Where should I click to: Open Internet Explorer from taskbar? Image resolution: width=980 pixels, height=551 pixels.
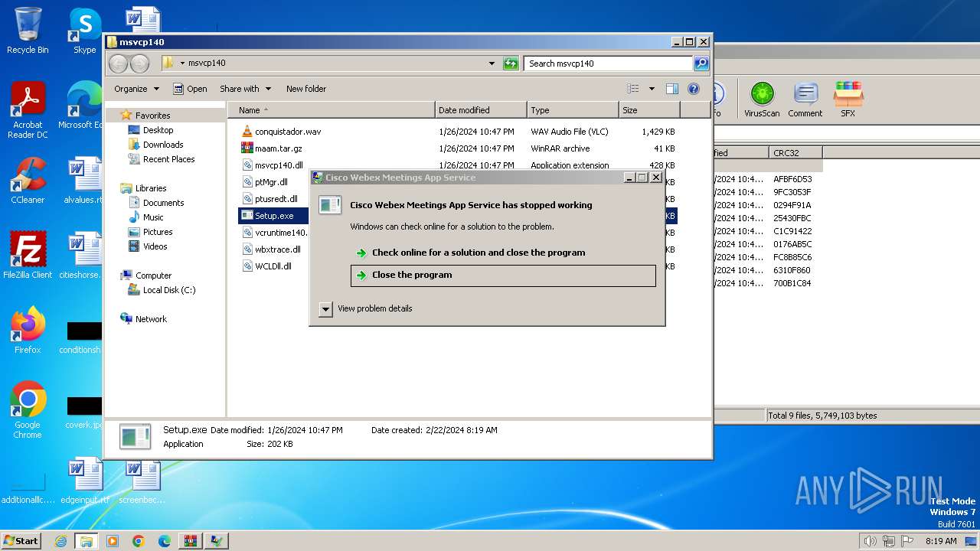[60, 541]
